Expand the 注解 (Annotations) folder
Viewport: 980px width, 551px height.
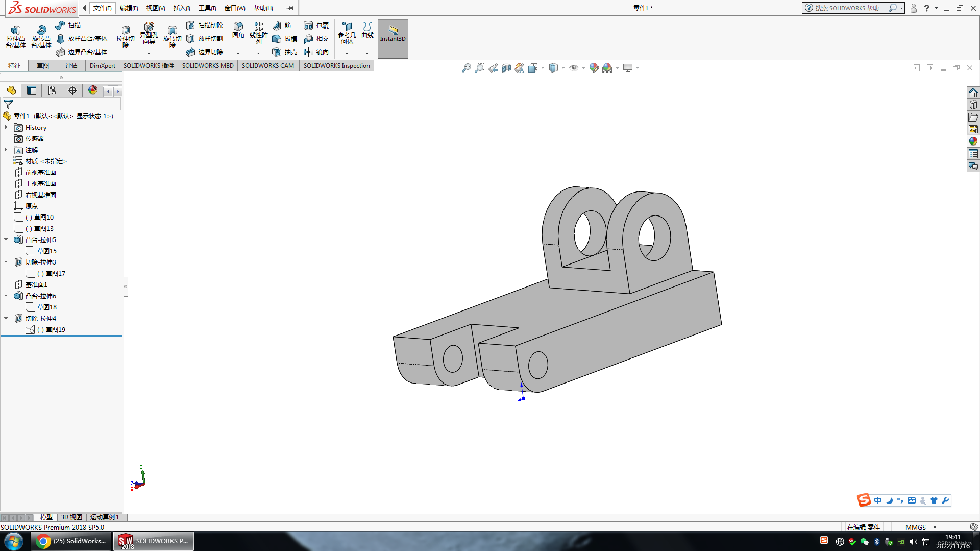(6, 150)
